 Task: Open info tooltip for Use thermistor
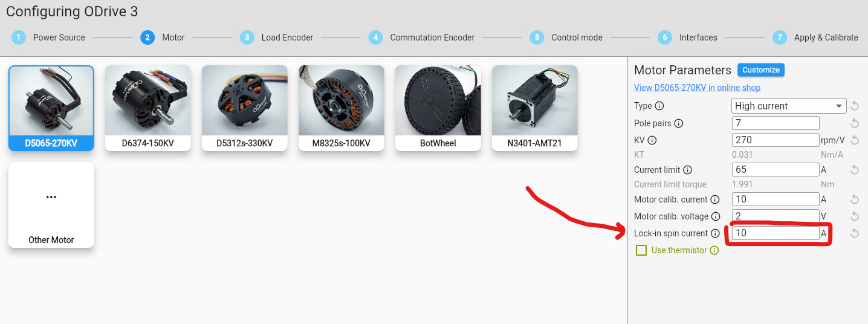pyautogui.click(x=714, y=250)
